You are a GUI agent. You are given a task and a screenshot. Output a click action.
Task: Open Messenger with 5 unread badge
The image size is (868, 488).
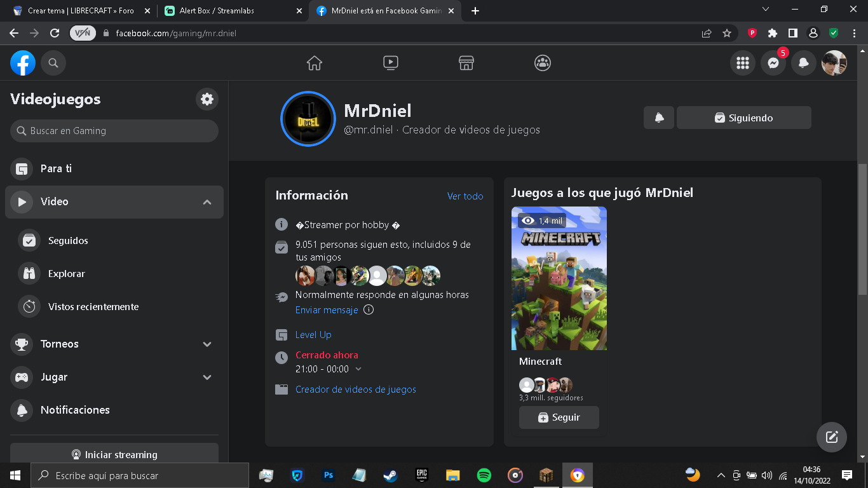point(773,63)
